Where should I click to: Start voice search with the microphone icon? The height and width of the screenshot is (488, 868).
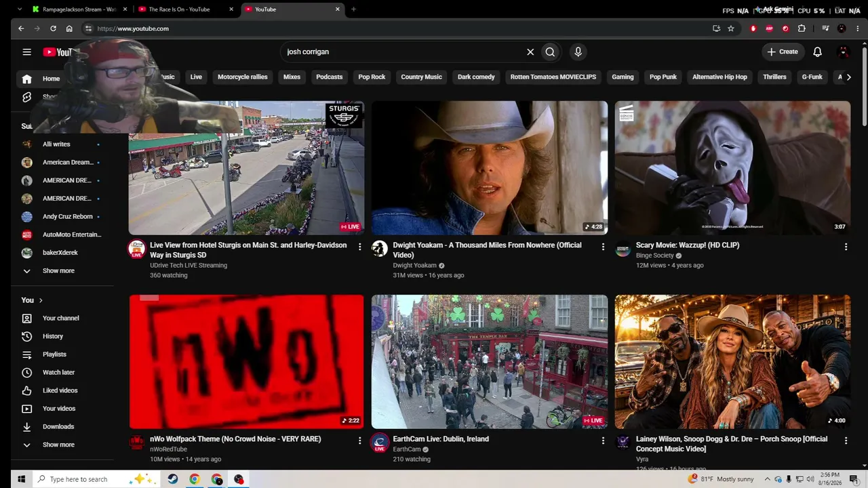pyautogui.click(x=578, y=52)
